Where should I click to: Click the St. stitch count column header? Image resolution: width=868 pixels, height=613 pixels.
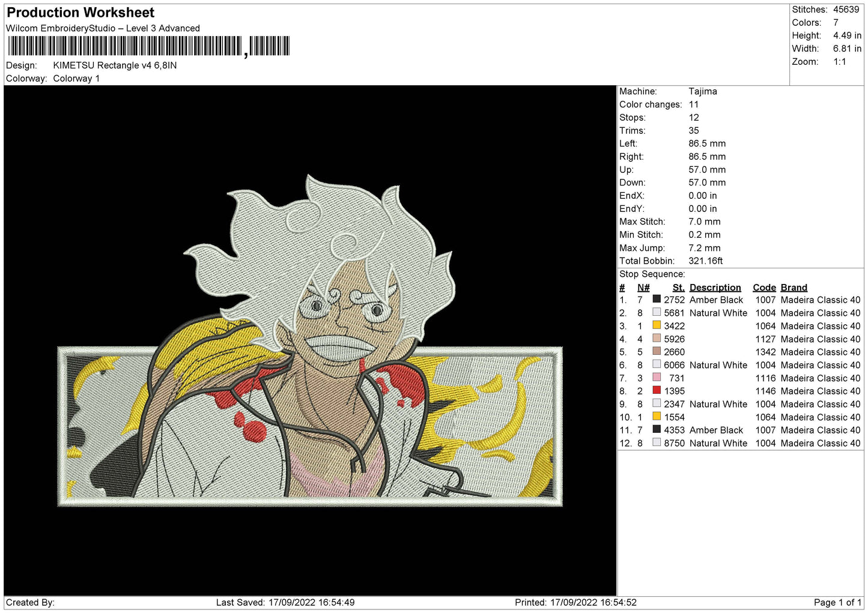[678, 288]
